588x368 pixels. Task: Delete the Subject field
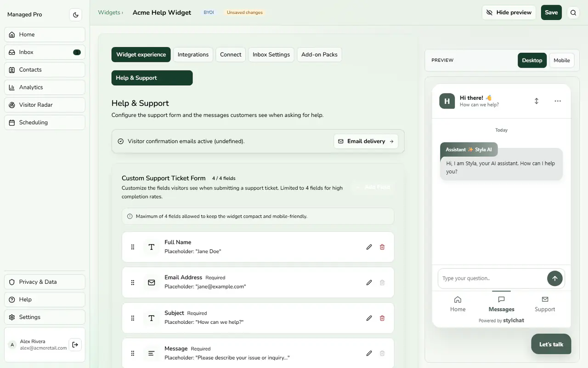382,318
